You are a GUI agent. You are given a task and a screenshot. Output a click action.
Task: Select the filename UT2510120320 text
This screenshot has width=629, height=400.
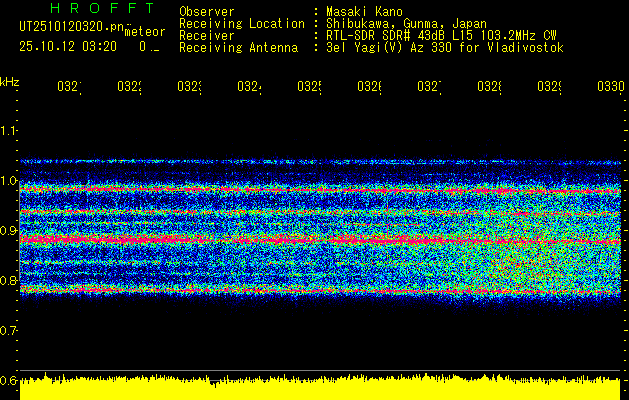click(72, 27)
